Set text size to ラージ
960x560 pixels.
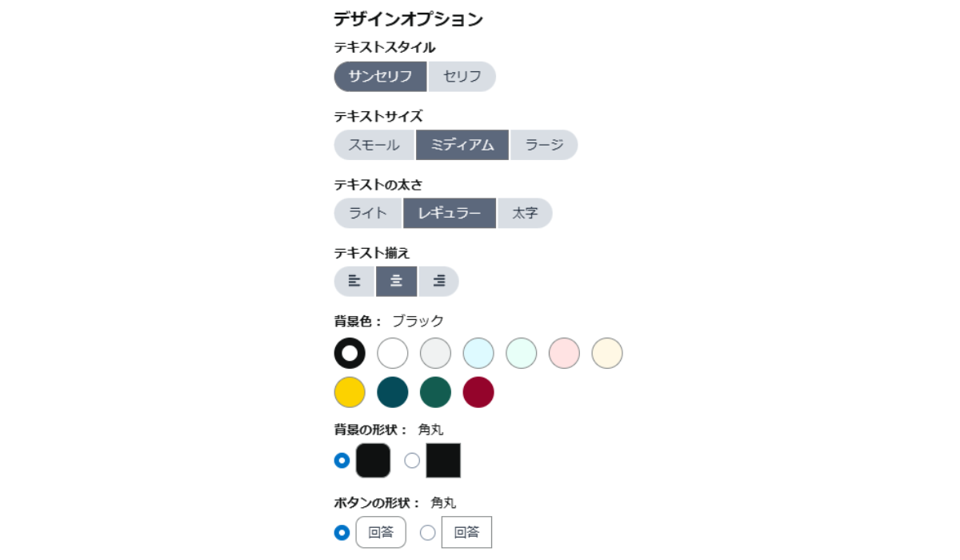[544, 145]
